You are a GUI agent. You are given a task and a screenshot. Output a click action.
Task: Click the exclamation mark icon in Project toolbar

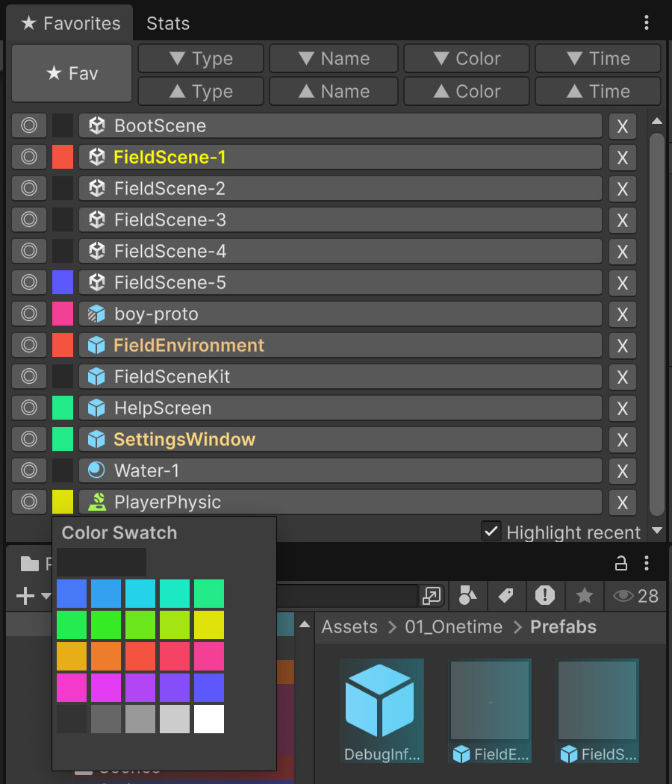545,595
